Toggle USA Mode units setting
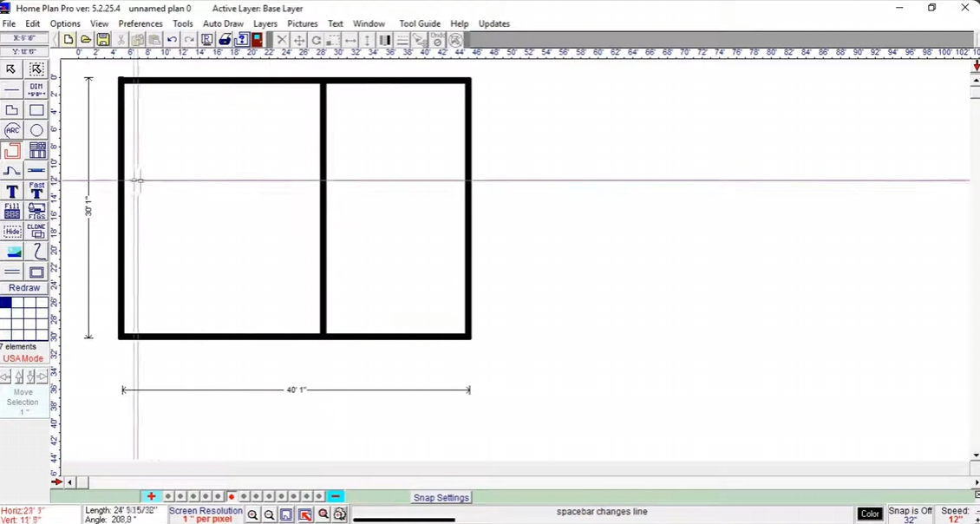 point(23,358)
